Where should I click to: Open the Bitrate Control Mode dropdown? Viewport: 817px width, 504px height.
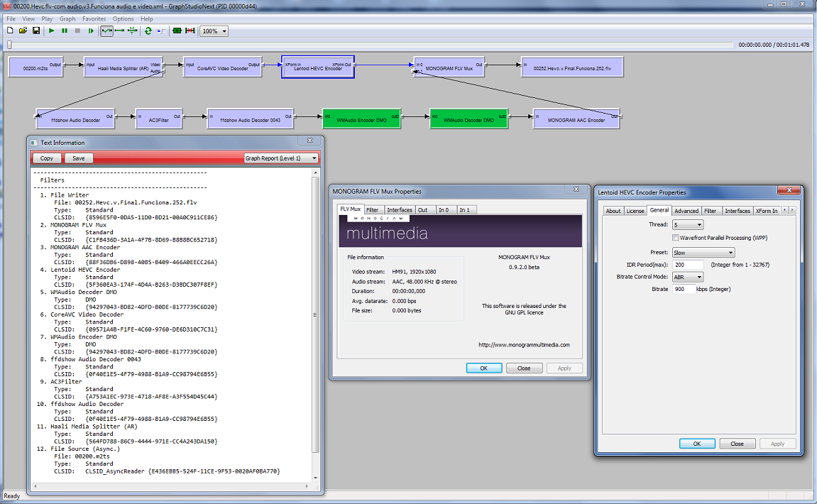688,278
